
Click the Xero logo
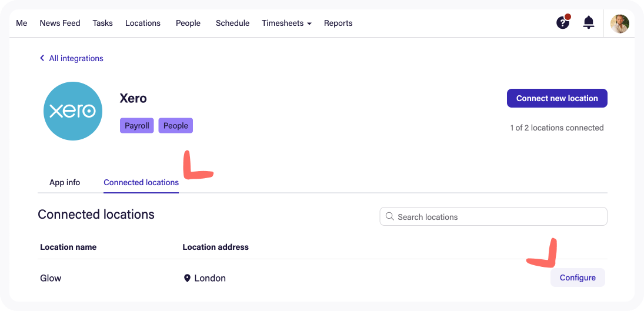coord(73,111)
